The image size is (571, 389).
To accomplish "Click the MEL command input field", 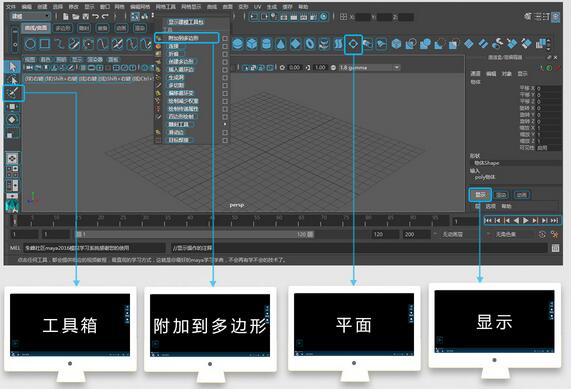I will (94, 248).
